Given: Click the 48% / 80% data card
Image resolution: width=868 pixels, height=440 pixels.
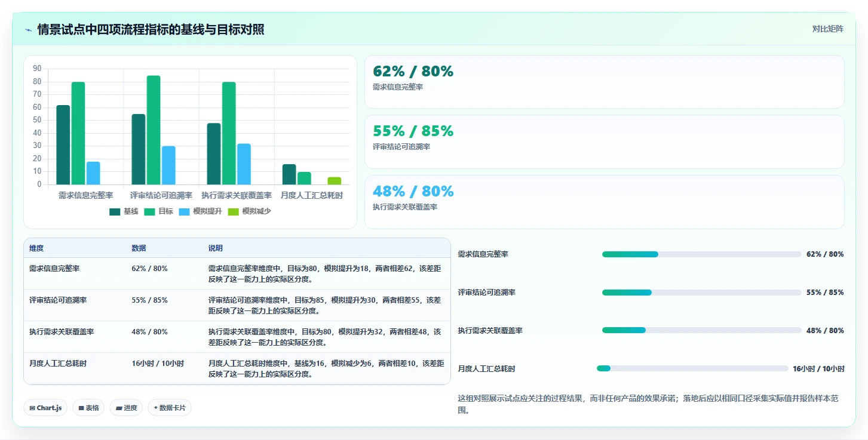Looking at the screenshot, I should [604, 202].
